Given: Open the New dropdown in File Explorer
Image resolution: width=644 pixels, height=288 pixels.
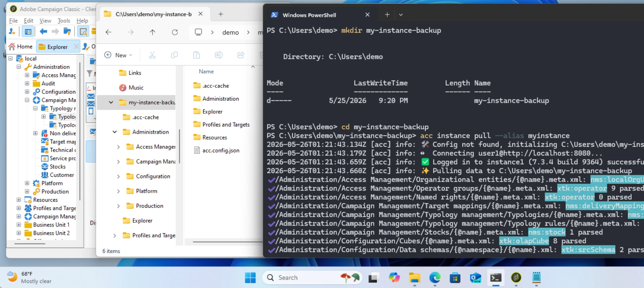Looking at the screenshot, I should point(118,55).
